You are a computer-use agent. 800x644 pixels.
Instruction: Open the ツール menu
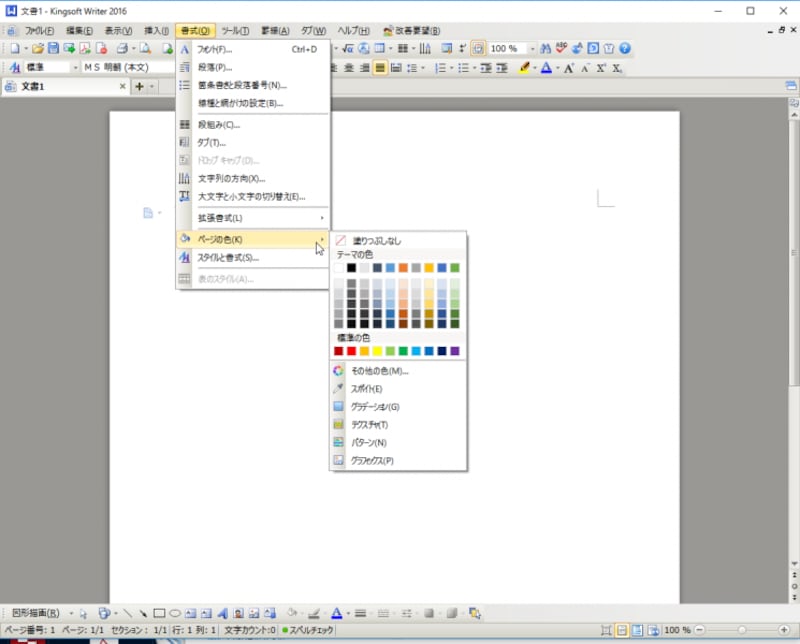(x=232, y=30)
